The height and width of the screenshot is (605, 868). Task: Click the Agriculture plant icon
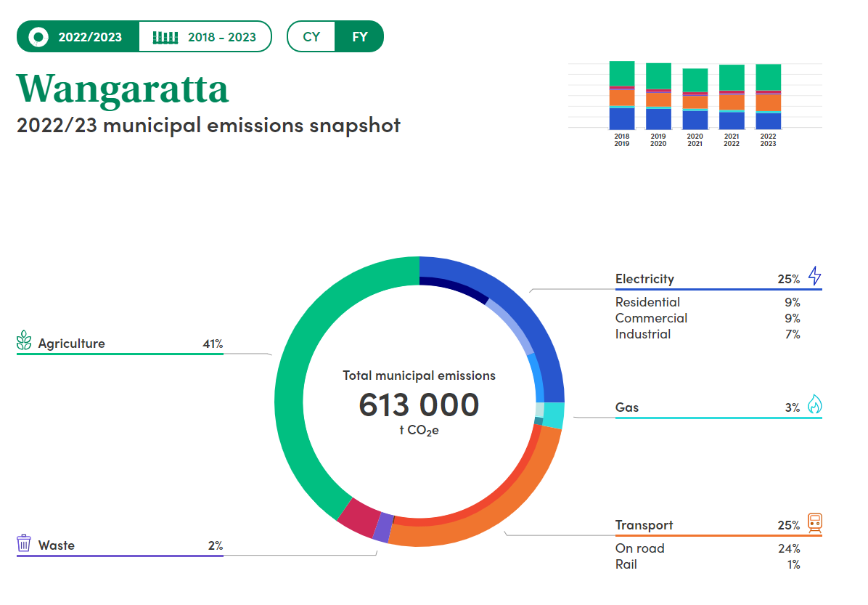click(24, 341)
